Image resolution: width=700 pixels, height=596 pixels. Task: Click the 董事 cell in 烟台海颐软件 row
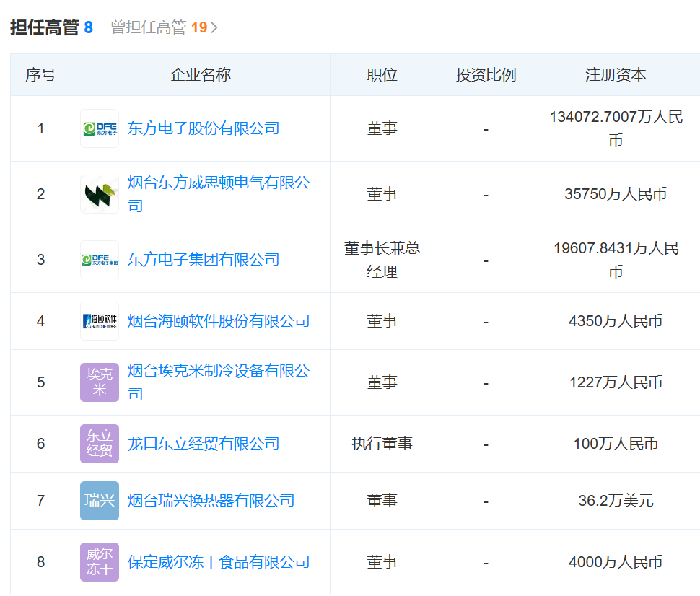point(382,321)
